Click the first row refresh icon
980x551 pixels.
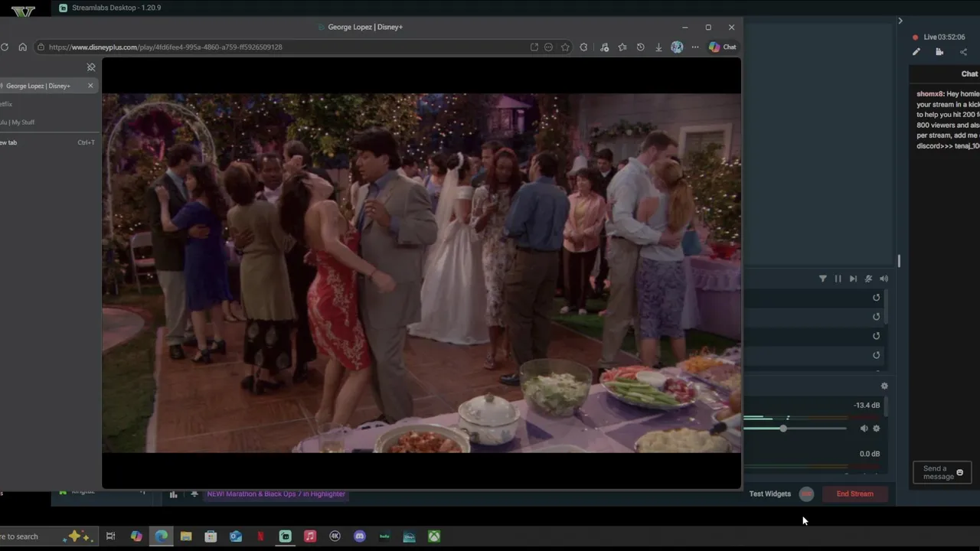[x=877, y=298]
